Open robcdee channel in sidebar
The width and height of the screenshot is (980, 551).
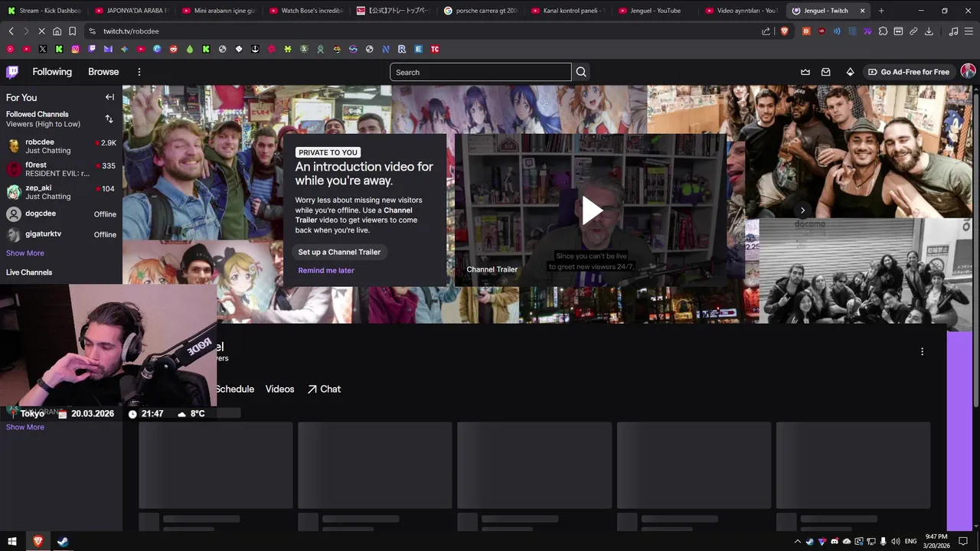[61, 146]
